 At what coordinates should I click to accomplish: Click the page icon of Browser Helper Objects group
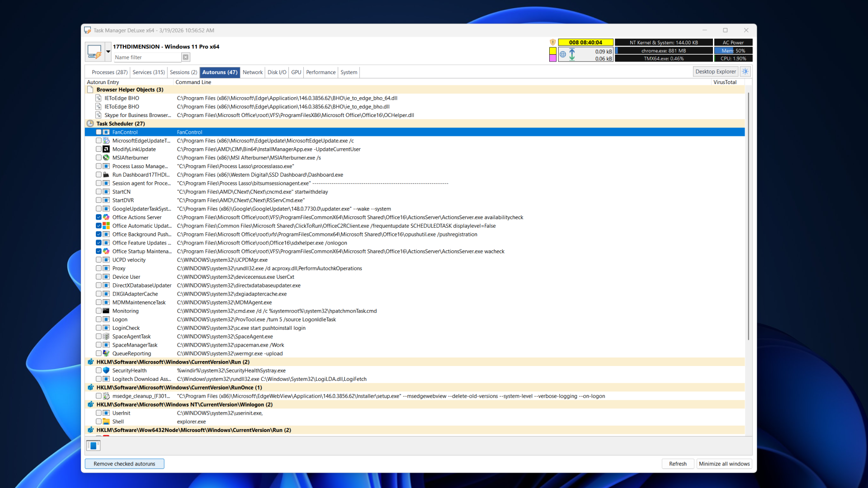pyautogui.click(x=90, y=89)
